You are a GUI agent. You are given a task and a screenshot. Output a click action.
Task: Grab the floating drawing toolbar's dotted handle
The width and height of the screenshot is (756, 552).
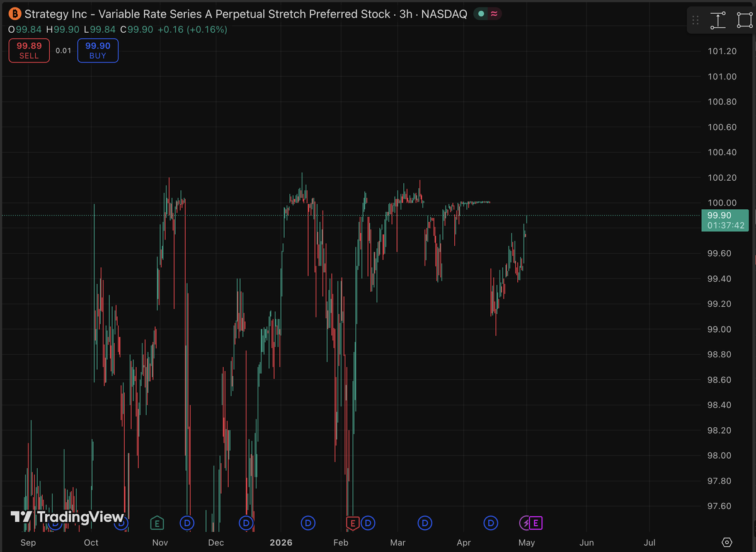(x=696, y=20)
